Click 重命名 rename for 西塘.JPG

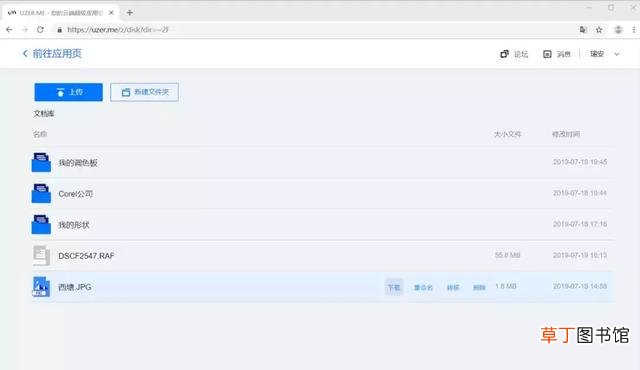pyautogui.click(x=423, y=288)
